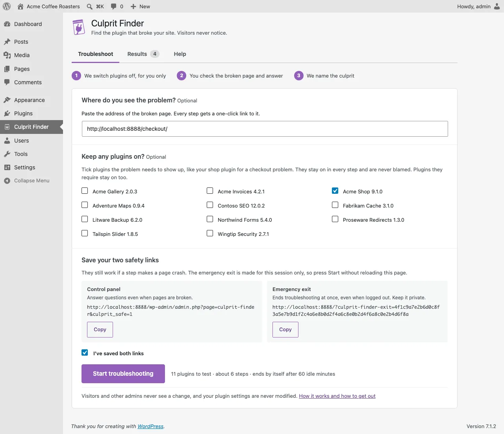Uncheck I've saved both links
504x434 pixels.
coord(85,353)
